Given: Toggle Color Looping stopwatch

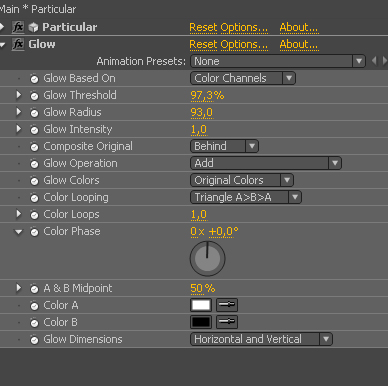Looking at the screenshot, I should pyautogui.click(x=34, y=198).
